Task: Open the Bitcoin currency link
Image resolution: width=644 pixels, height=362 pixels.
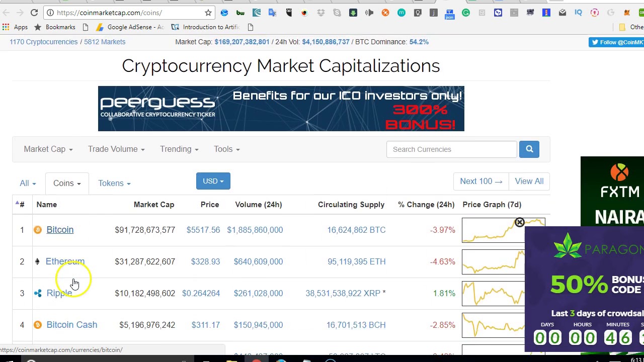Action: tap(60, 230)
